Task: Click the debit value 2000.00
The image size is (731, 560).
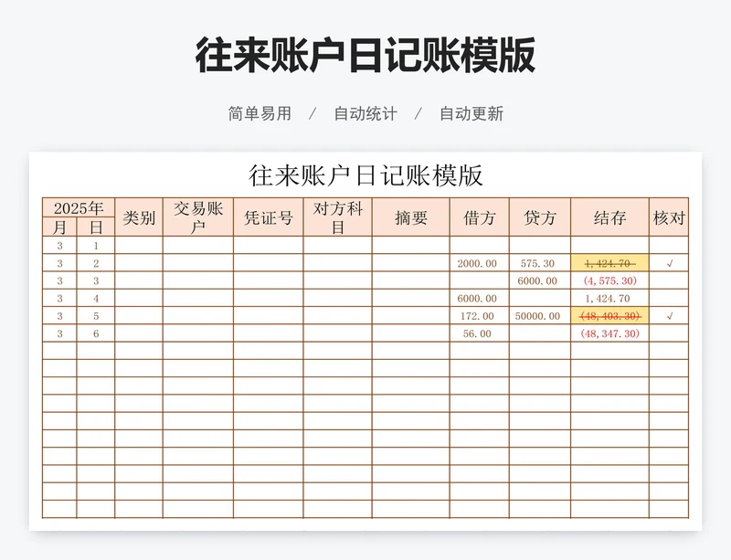Action: tap(477, 263)
